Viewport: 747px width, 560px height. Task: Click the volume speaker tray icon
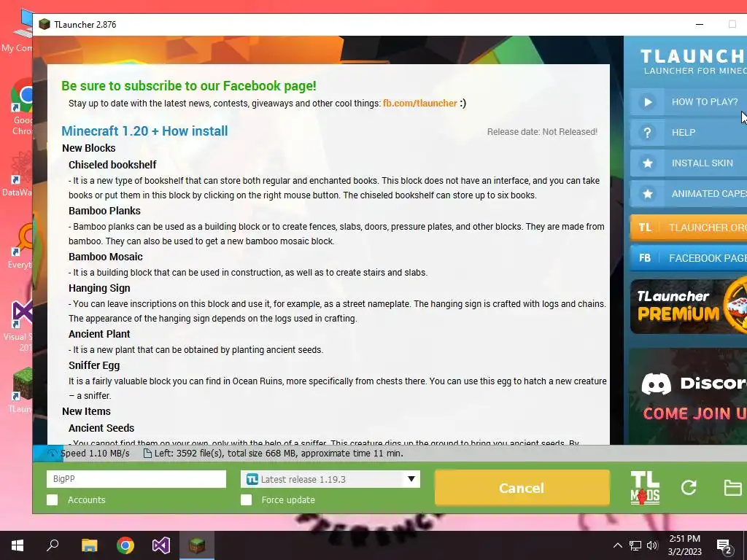pos(652,545)
